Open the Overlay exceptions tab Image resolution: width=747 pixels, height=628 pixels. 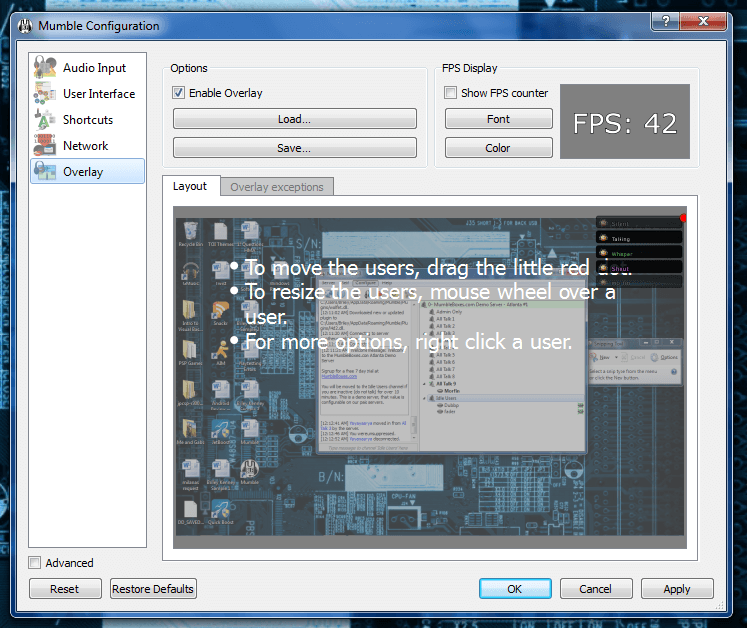(x=277, y=187)
